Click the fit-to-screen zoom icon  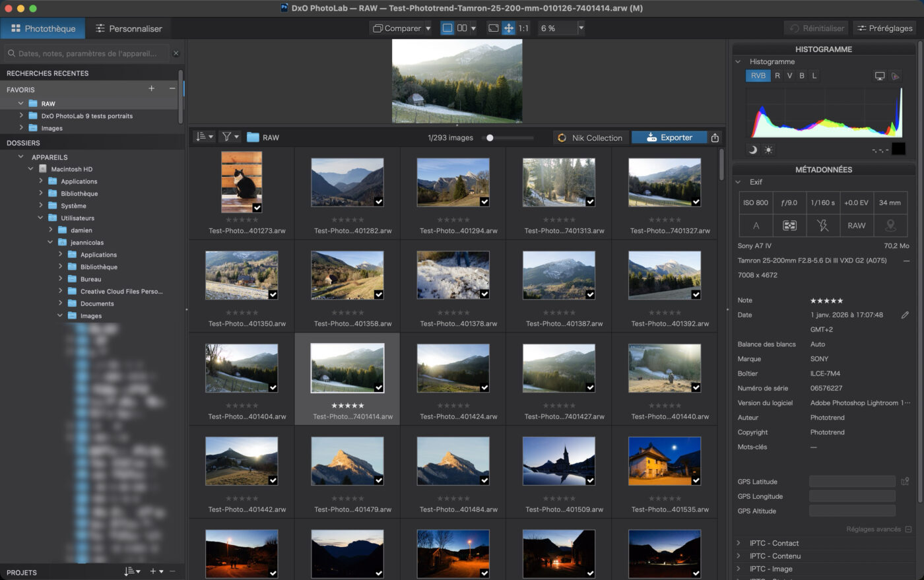(x=494, y=28)
